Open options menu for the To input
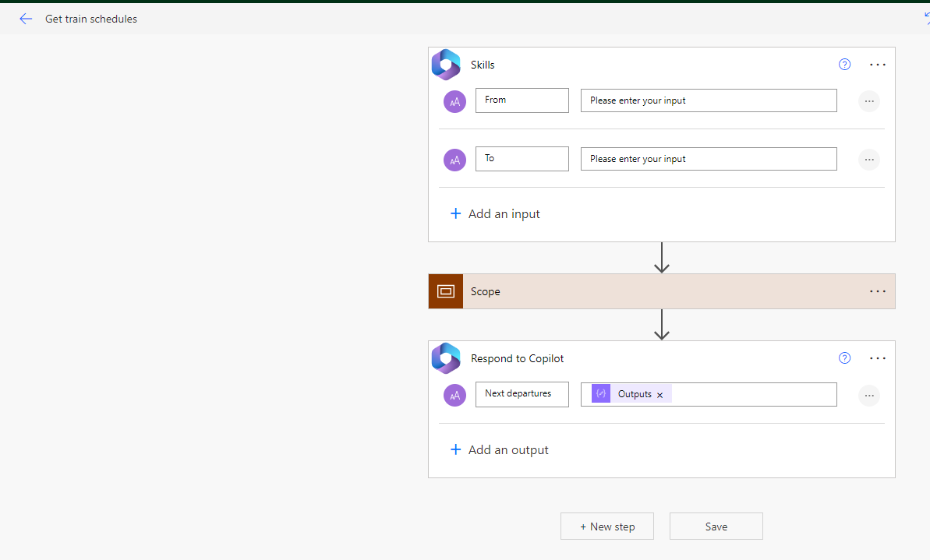The height and width of the screenshot is (560, 930). pyautogui.click(x=868, y=160)
